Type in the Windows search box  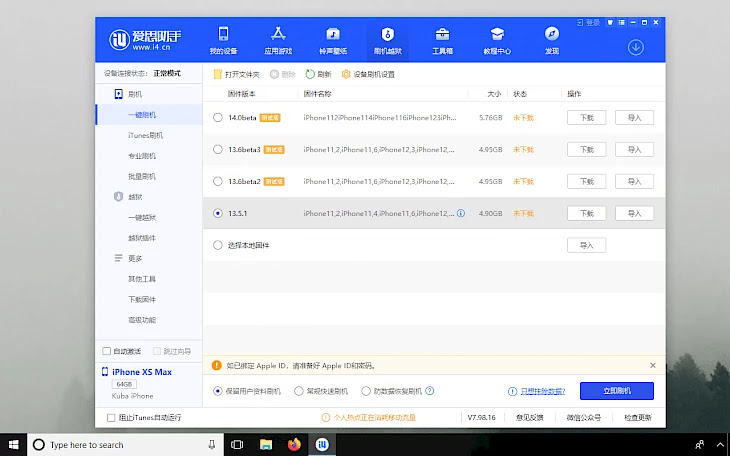pyautogui.click(x=115, y=444)
